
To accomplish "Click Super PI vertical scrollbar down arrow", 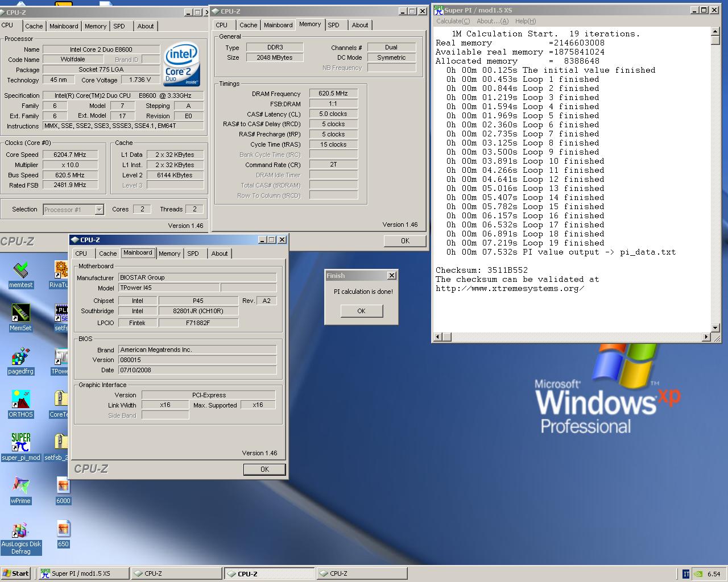I will tap(715, 327).
